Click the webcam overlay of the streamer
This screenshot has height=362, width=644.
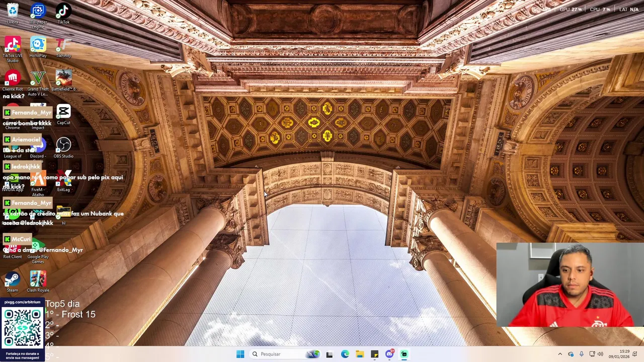570,285
